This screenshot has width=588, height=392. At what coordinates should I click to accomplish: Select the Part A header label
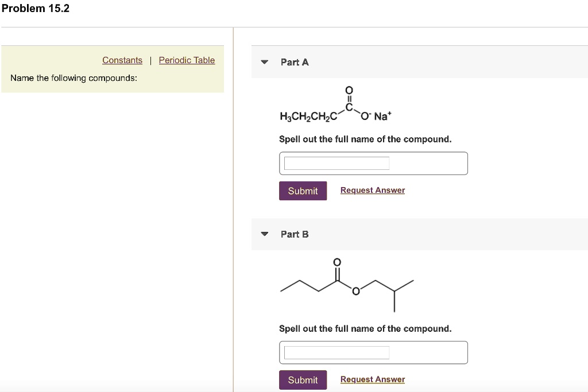(293, 62)
